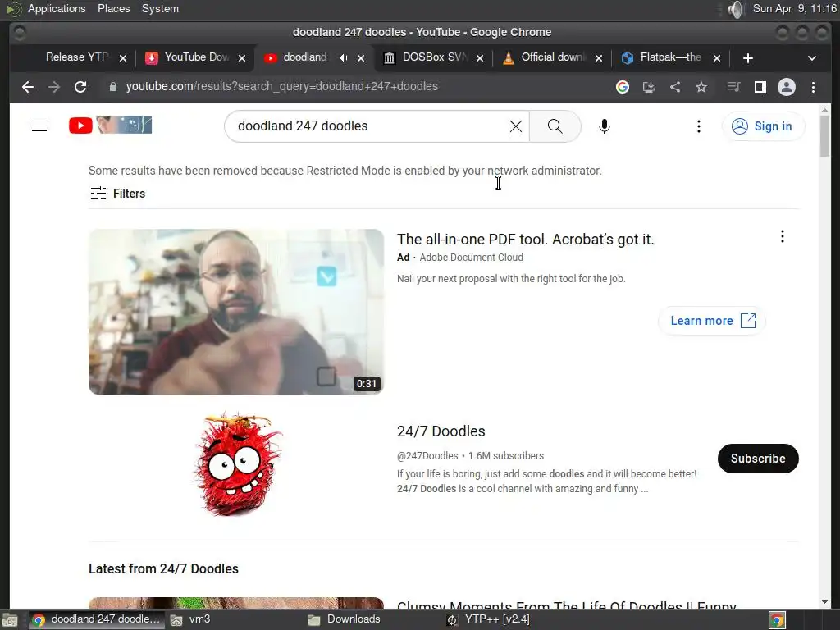This screenshot has width=840, height=630.
Task: Click the magnifier search button
Action: [555, 126]
